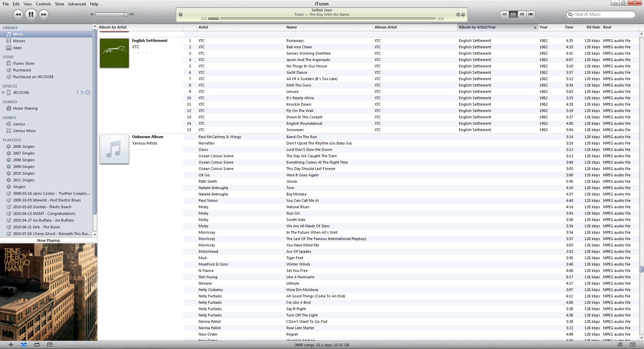The height and width of the screenshot is (349, 644).
Task: Sort by the Album by Artist/Year column
Action: (x=497, y=27)
